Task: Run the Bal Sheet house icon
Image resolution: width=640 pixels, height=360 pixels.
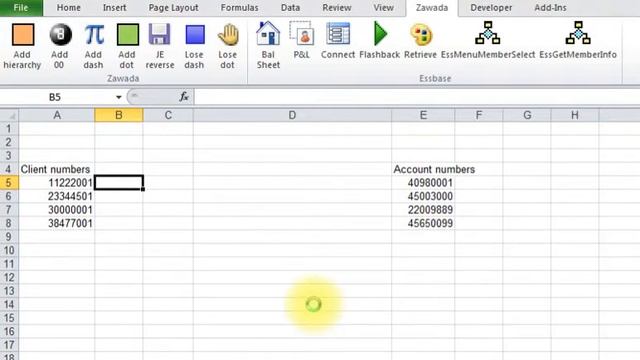Action: (268, 33)
